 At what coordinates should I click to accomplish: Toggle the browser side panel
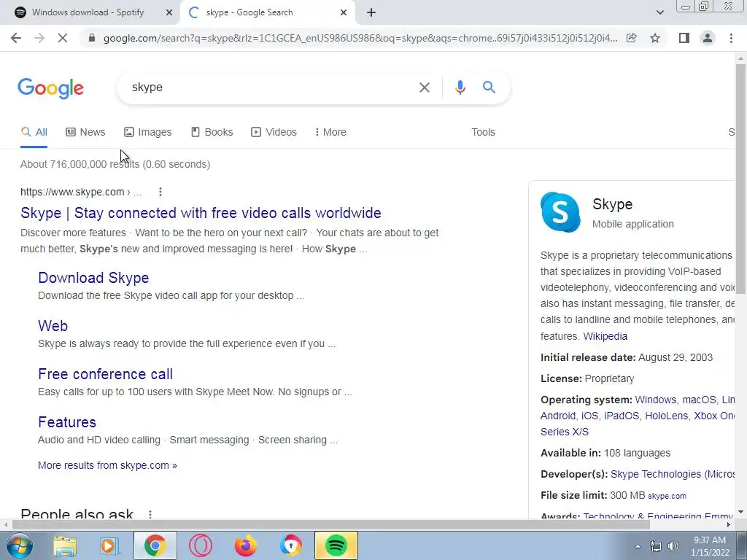(x=684, y=38)
